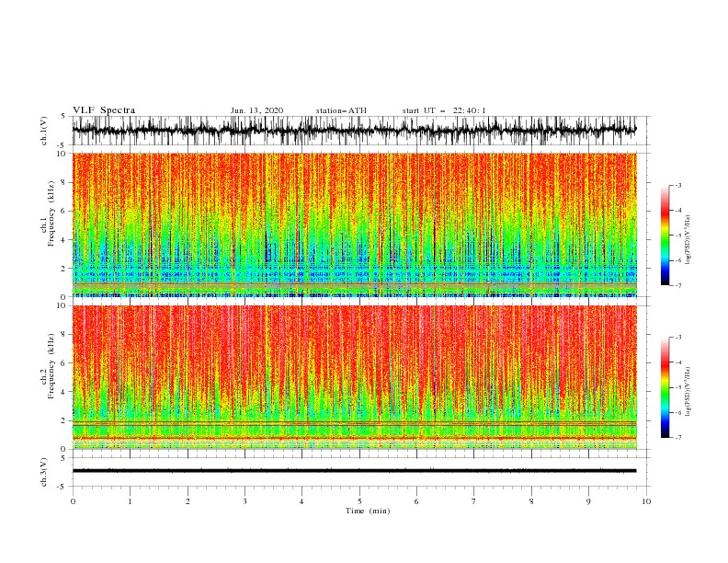Click the "Time (min)" axis title
728x563 pixels.
tap(368, 511)
